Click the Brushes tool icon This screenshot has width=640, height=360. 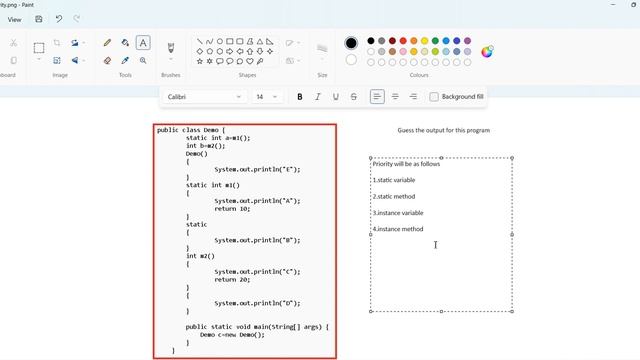171,47
